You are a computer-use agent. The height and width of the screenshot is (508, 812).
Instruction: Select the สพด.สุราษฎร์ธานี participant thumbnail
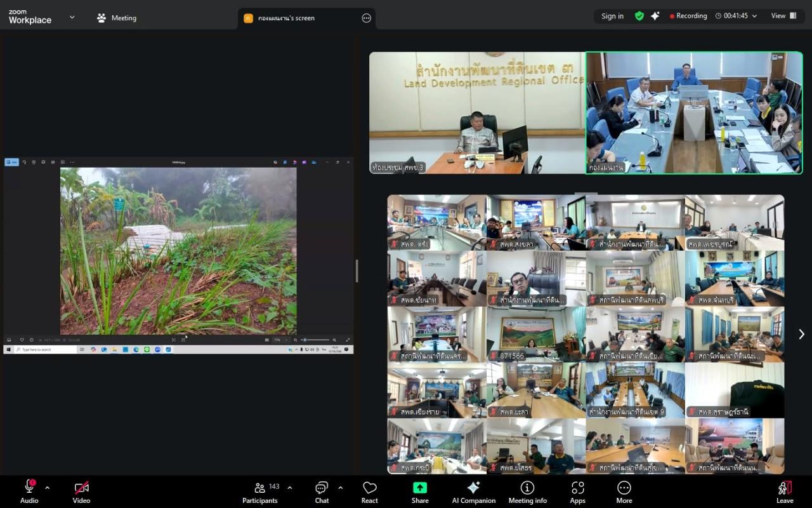click(x=735, y=390)
